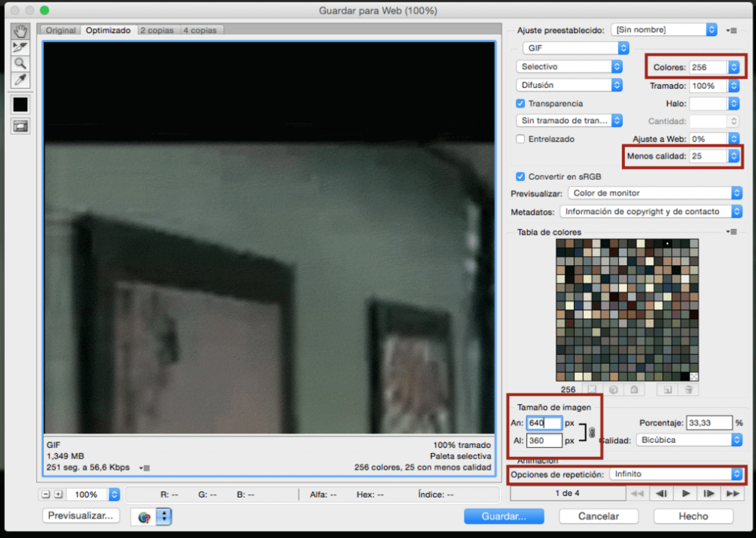Viewport: 756px width, 538px height.
Task: Select the Hand tool
Action: [x=20, y=31]
